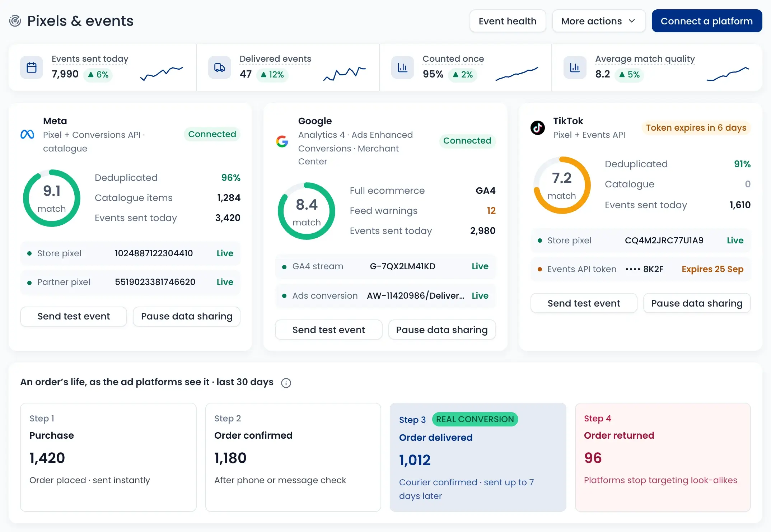Click the calendar icon for Events sent today
This screenshot has width=771, height=532.
tap(32, 67)
